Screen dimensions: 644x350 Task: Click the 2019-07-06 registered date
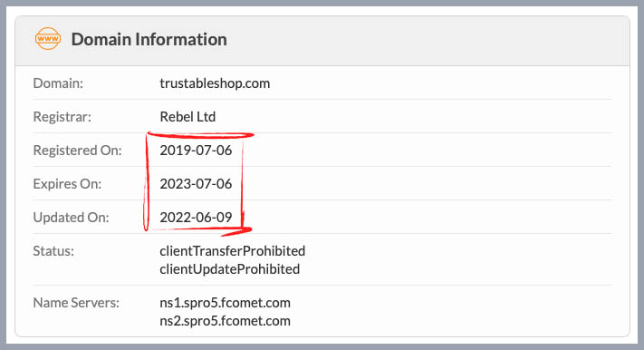tap(196, 151)
